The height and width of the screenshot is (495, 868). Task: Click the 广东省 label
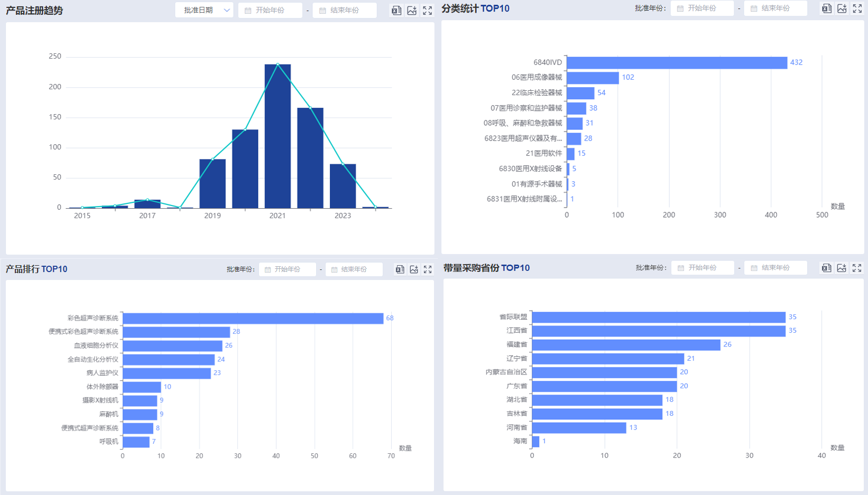click(517, 386)
